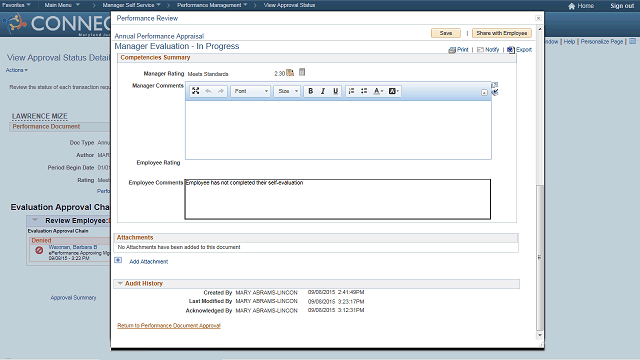This screenshot has width=640, height=360.
Task: Maximize the manager comments editor
Action: click(x=196, y=91)
